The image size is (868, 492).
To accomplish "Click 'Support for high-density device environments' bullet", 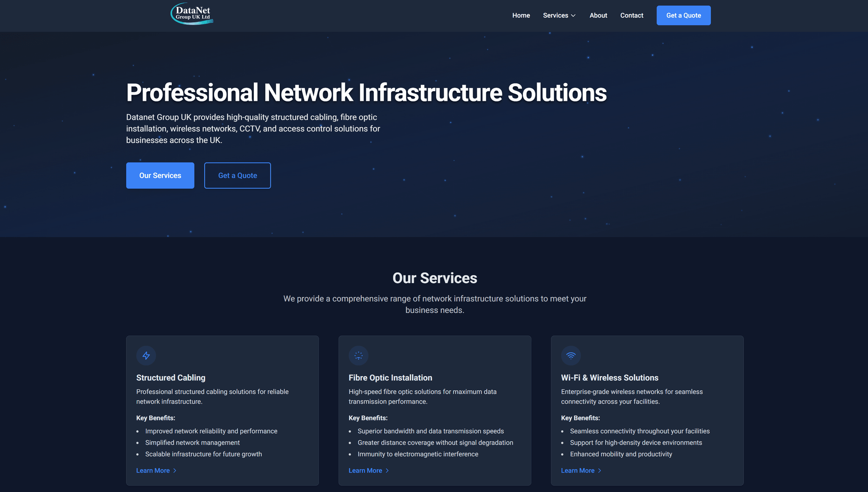I will (636, 442).
